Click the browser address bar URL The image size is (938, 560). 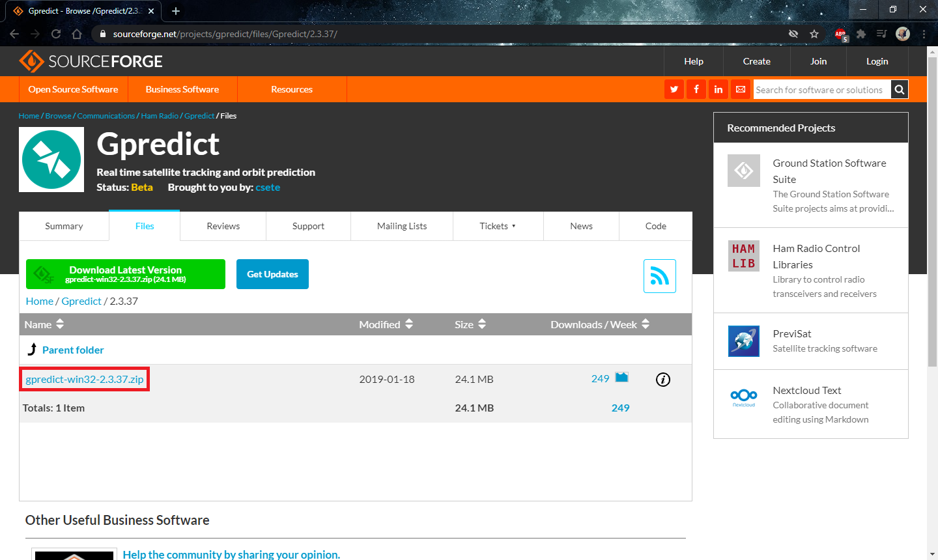tap(225, 34)
